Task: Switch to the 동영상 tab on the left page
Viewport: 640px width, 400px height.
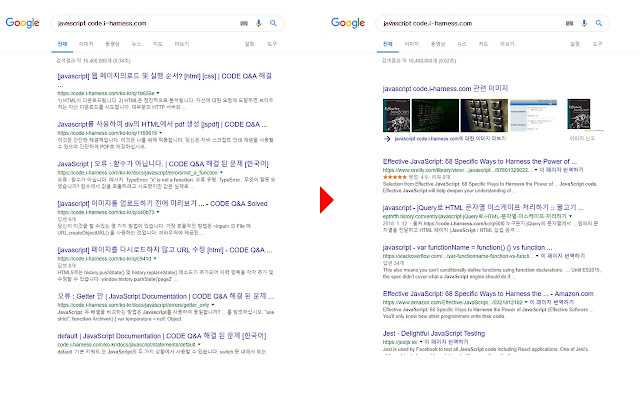Action: click(112, 44)
